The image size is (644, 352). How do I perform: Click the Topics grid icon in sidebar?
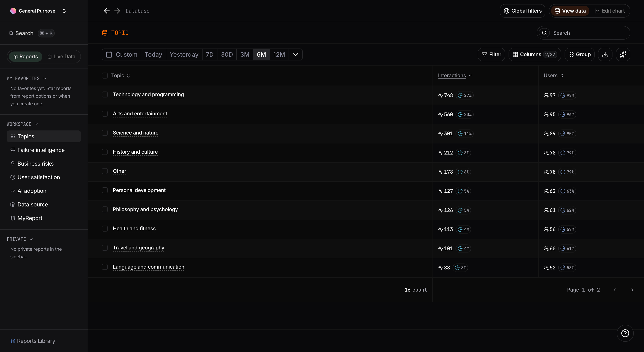pyautogui.click(x=13, y=136)
